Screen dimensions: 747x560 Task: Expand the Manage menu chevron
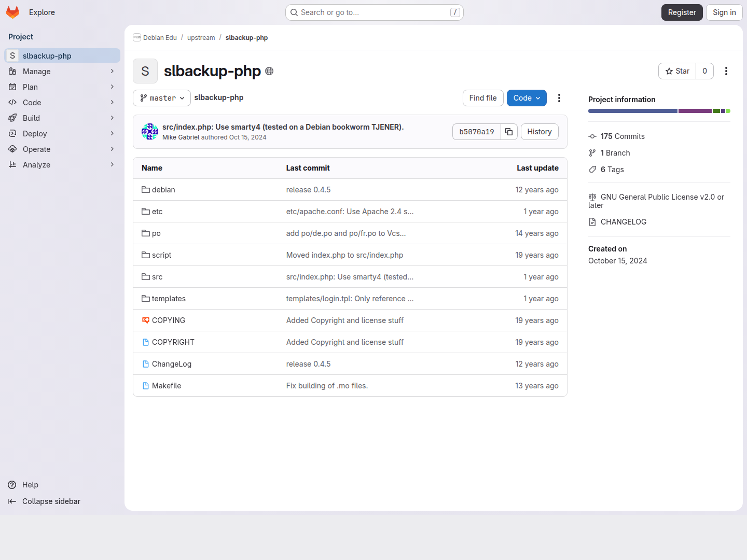coord(112,71)
